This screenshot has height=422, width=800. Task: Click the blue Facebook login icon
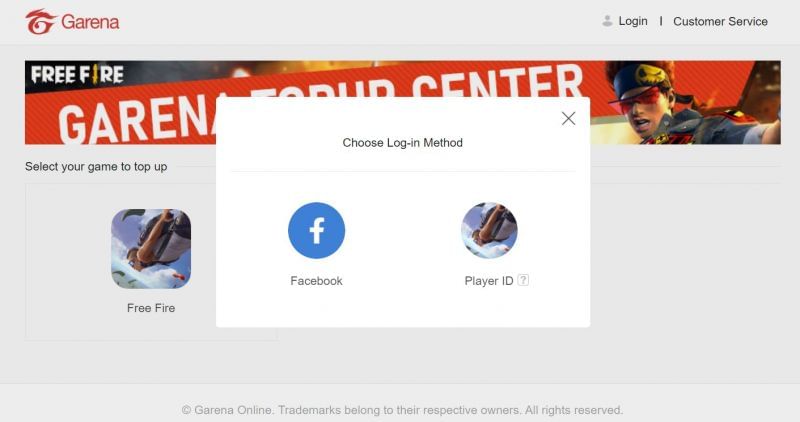pos(316,230)
